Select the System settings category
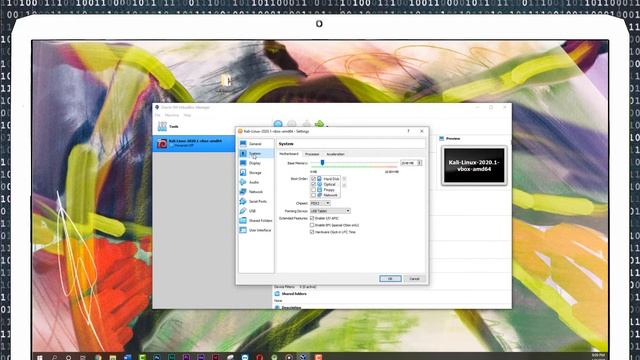This screenshot has width=640, height=360. pyautogui.click(x=256, y=153)
